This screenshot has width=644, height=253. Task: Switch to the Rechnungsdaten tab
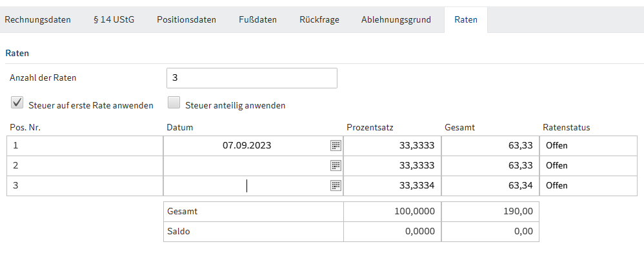coord(38,19)
